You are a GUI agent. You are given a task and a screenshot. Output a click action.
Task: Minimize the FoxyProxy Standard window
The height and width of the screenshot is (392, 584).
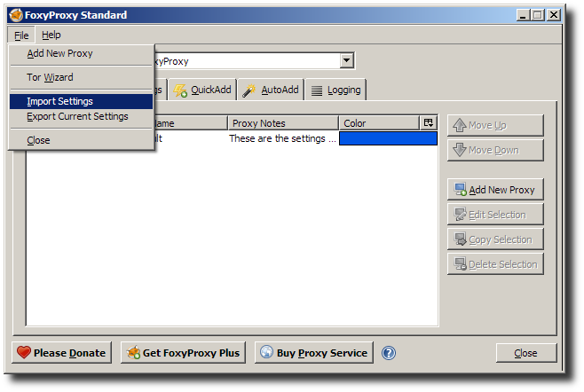[x=523, y=15]
